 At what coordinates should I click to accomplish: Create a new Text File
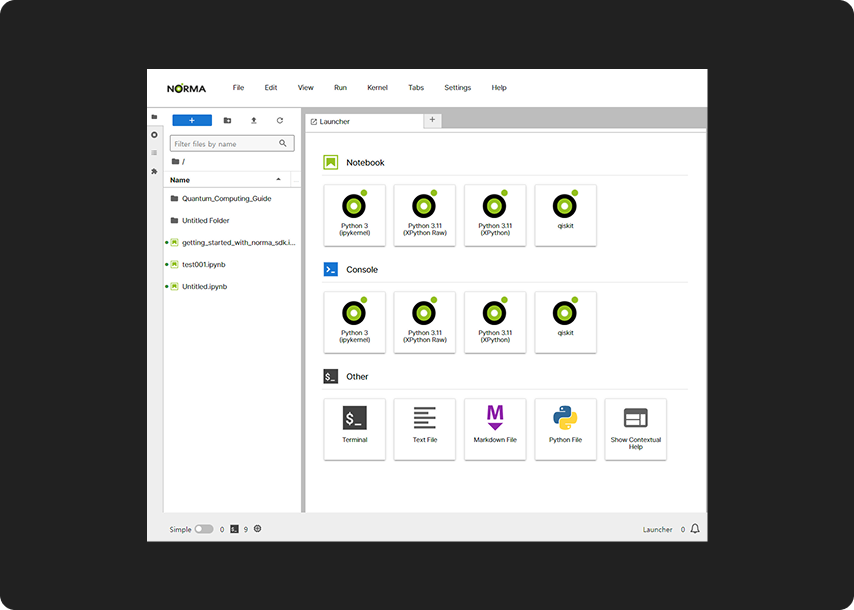[425, 429]
